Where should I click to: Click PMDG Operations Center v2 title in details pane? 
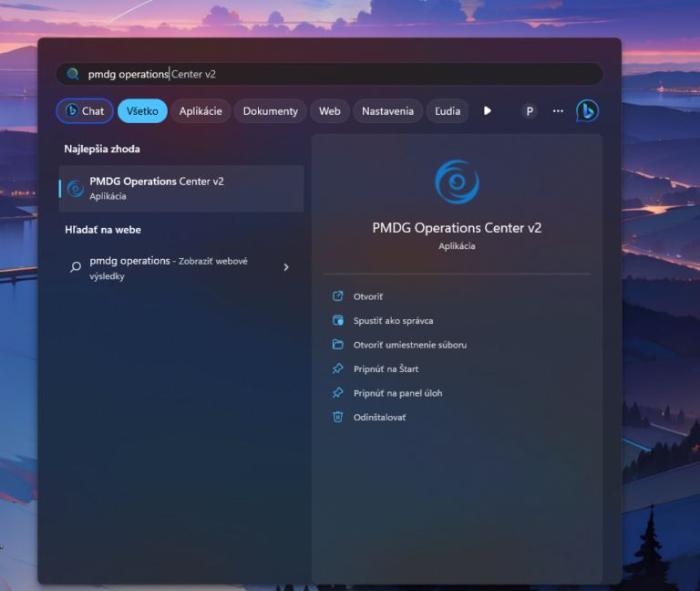pyautogui.click(x=457, y=228)
